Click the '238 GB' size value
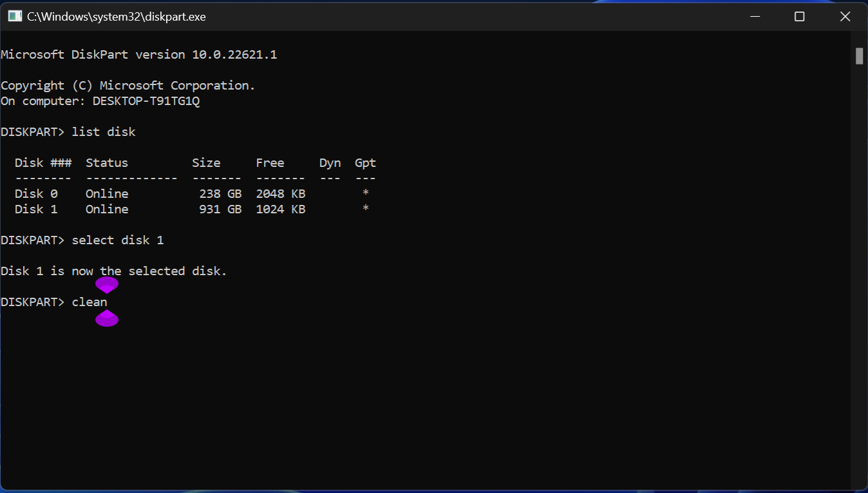 pos(220,194)
